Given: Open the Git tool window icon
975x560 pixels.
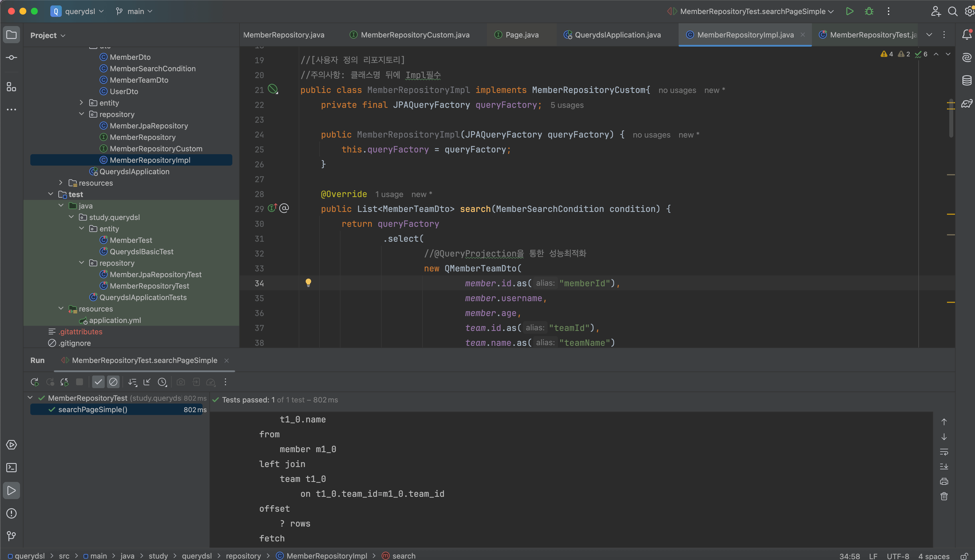Looking at the screenshot, I should pyautogui.click(x=11, y=536).
